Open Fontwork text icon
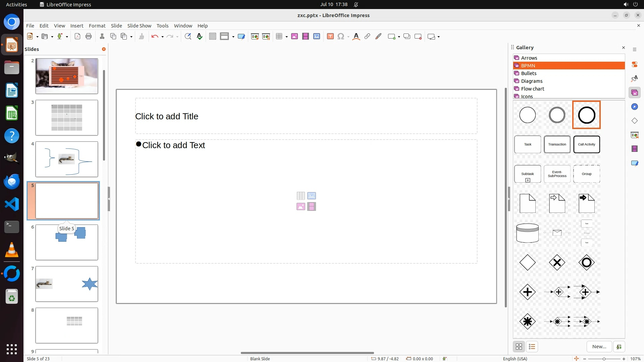The image size is (644, 362). [356, 37]
